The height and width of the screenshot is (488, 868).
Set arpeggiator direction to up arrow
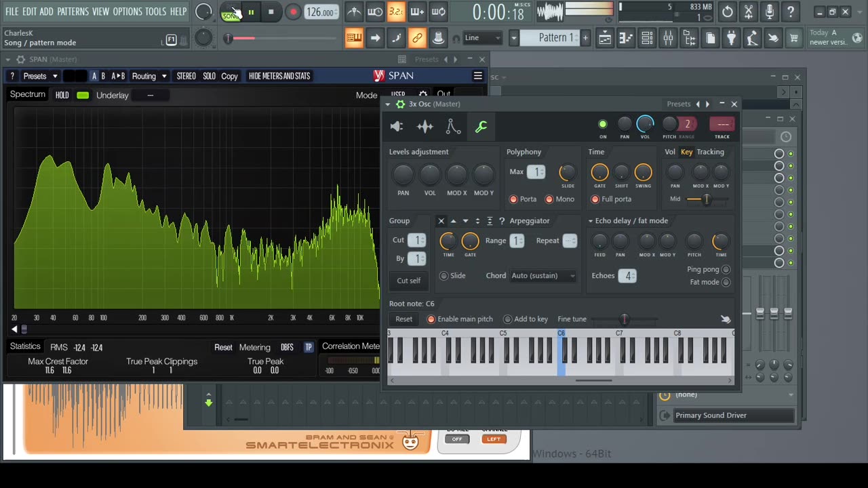click(x=453, y=221)
